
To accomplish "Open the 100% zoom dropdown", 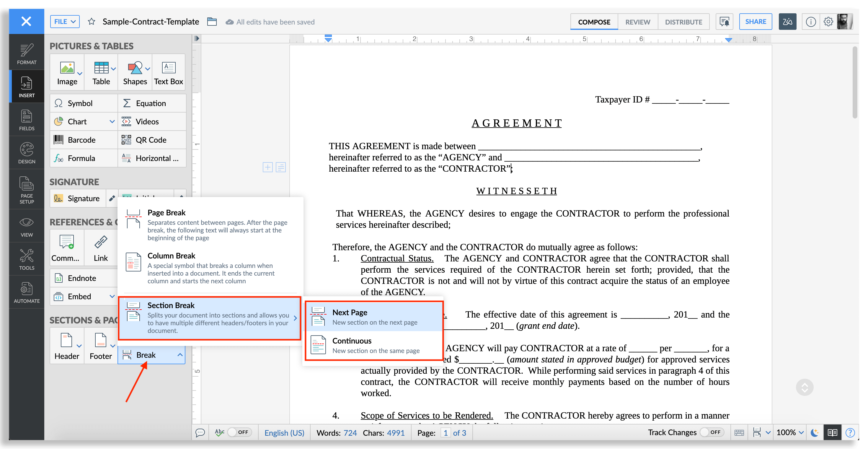I will 790,432.
